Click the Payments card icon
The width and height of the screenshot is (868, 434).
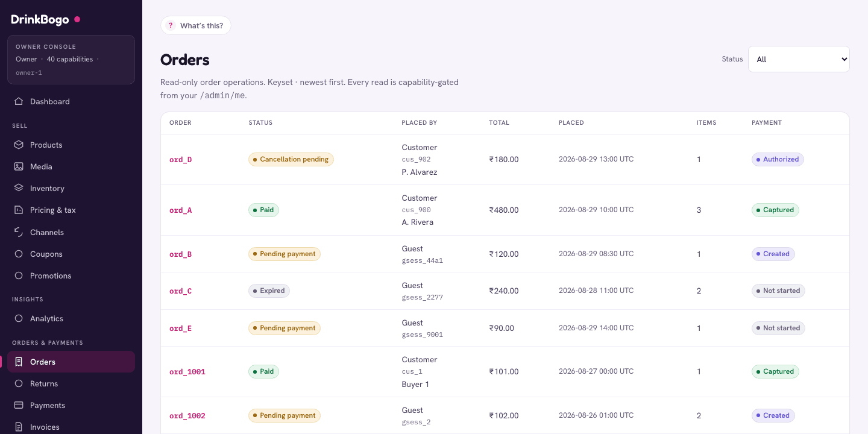(x=19, y=405)
